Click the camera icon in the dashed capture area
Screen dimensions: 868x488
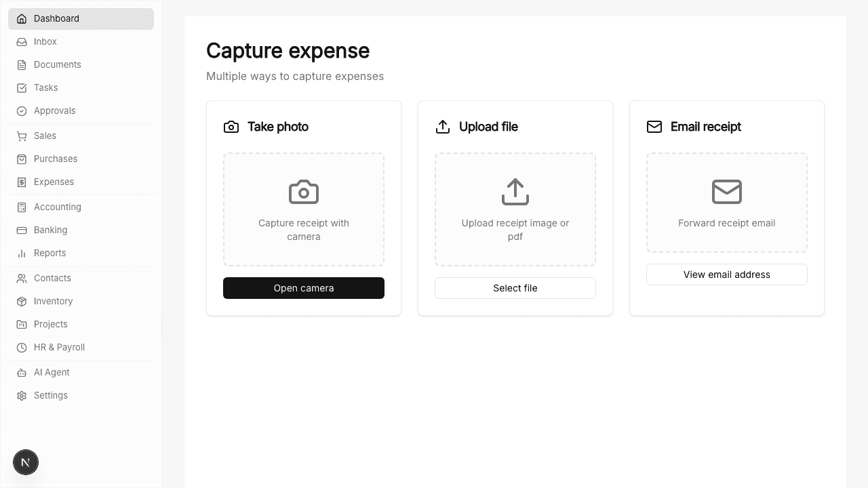click(x=304, y=192)
